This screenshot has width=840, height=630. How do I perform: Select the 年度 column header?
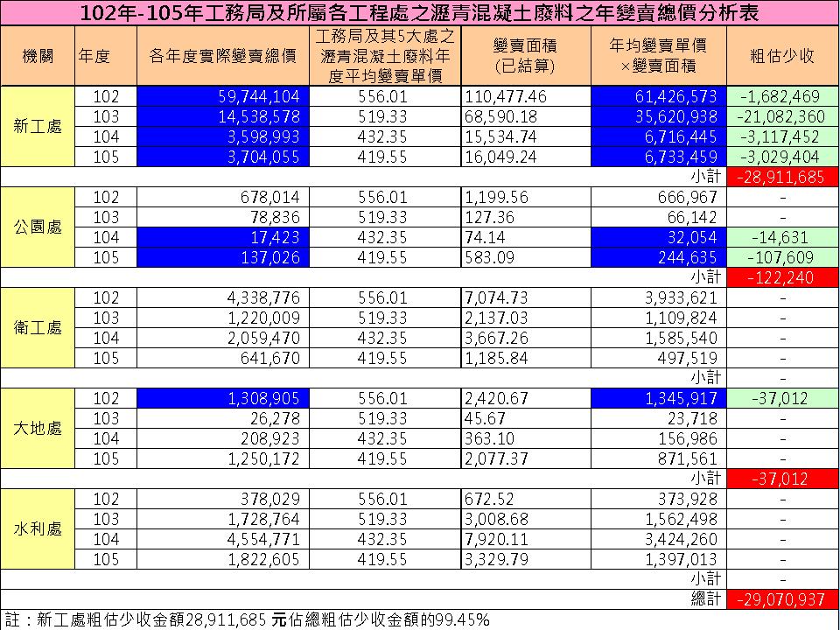[x=94, y=56]
